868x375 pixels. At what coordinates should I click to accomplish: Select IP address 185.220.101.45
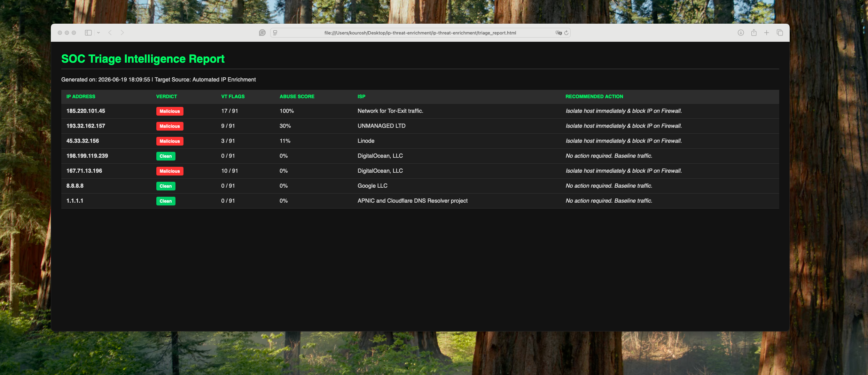coord(86,111)
